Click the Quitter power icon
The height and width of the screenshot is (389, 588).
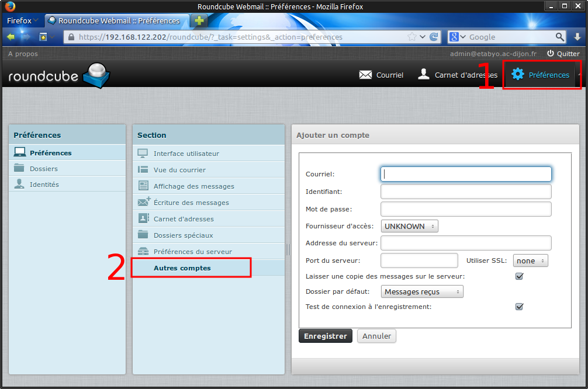coord(551,54)
